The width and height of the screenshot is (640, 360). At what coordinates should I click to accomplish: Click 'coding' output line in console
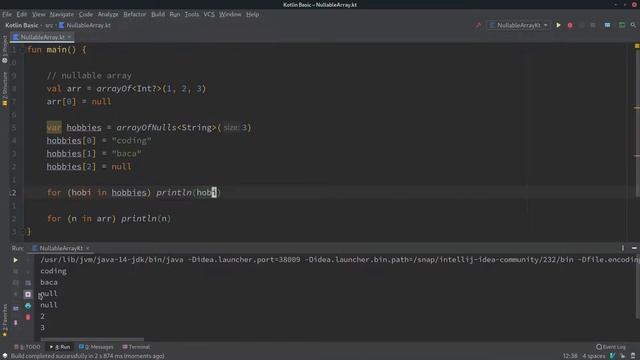(x=53, y=271)
